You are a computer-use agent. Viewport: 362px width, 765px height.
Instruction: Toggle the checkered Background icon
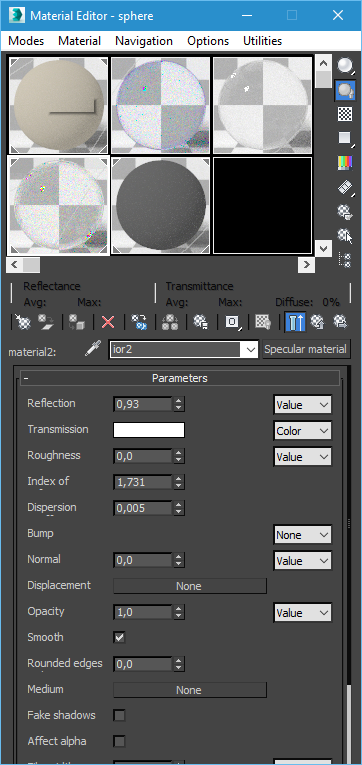pyautogui.click(x=345, y=114)
